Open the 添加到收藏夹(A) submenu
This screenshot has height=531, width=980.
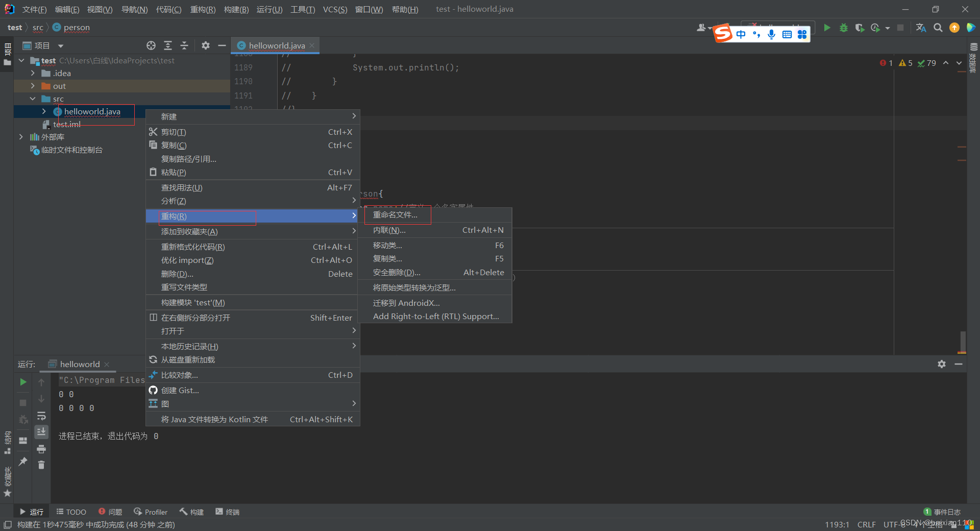click(253, 231)
